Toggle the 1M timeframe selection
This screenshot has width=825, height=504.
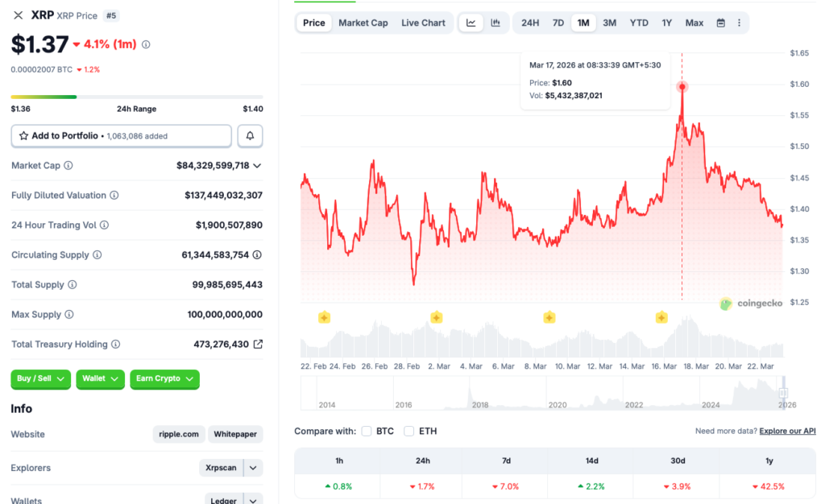tap(583, 23)
